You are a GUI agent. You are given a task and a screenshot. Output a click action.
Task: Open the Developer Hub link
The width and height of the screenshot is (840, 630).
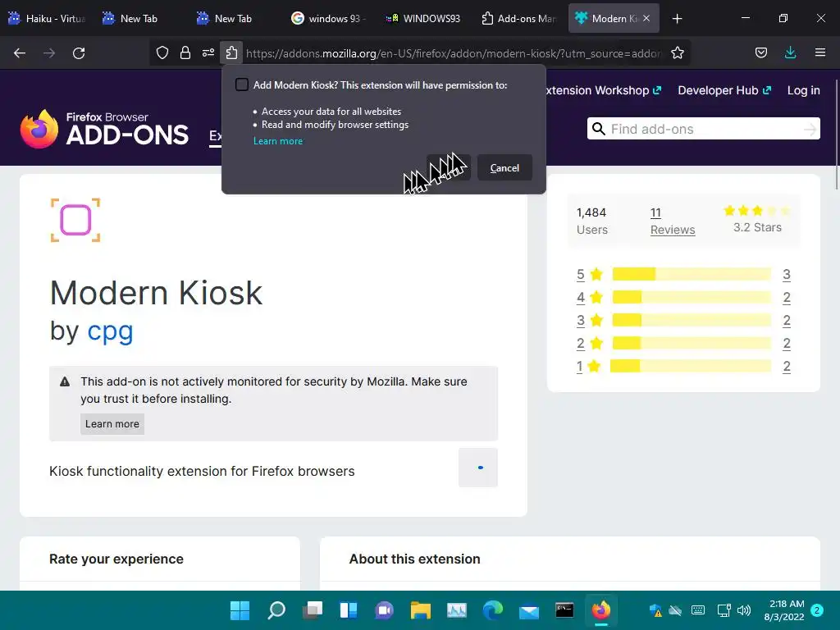[724, 90]
